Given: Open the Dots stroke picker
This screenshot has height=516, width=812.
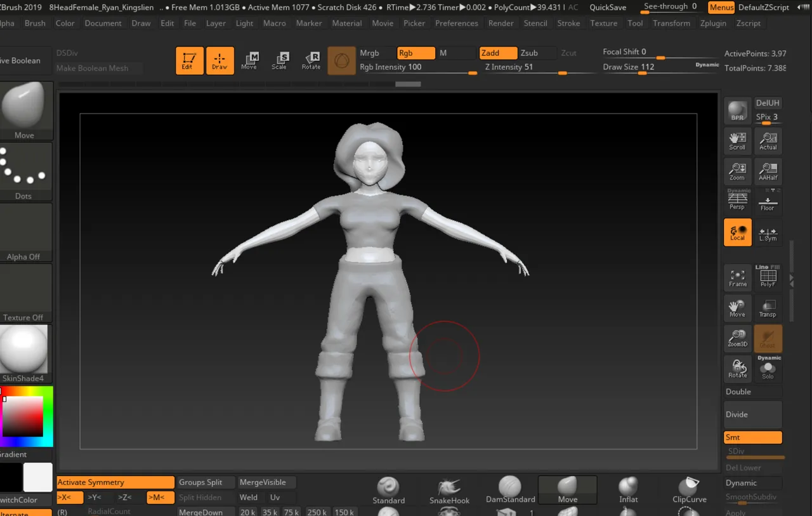Looking at the screenshot, I should click(x=25, y=171).
